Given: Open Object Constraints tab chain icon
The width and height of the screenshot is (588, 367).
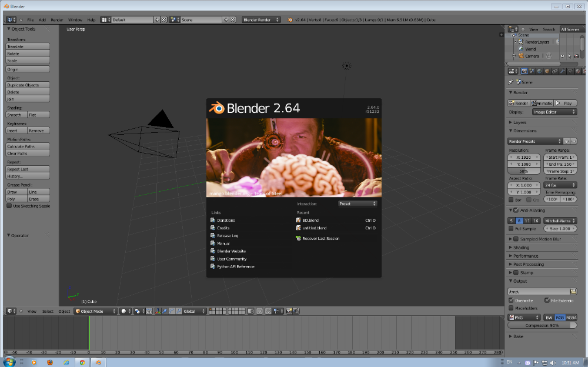Looking at the screenshot, I should coord(554,71).
